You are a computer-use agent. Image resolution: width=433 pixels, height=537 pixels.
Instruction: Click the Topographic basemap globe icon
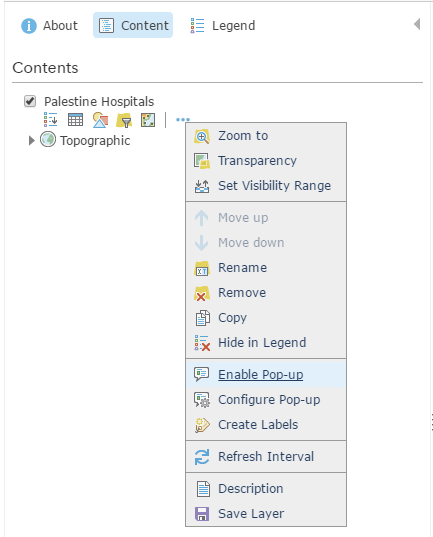click(x=48, y=140)
